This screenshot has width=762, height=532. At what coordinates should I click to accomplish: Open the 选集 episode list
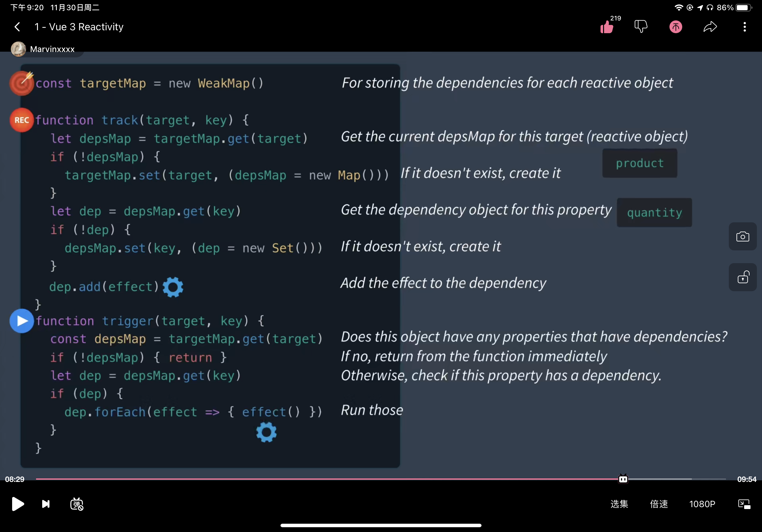[x=619, y=504]
